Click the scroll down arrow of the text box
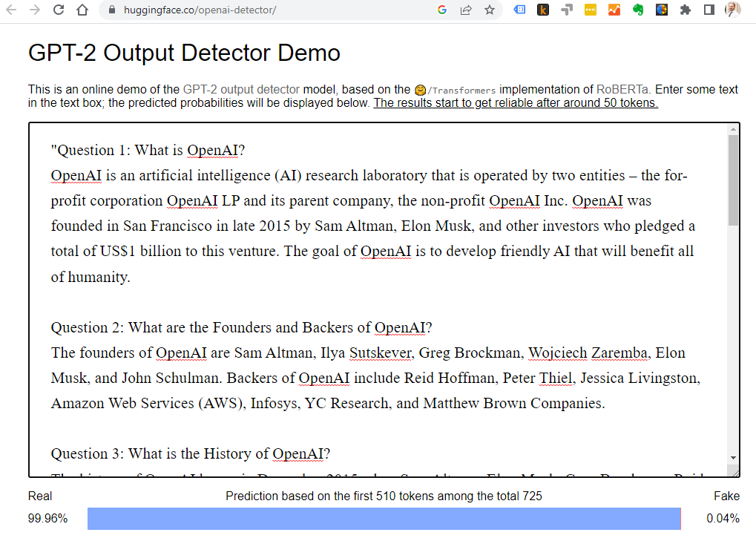This screenshot has height=541, width=756. pos(733,458)
